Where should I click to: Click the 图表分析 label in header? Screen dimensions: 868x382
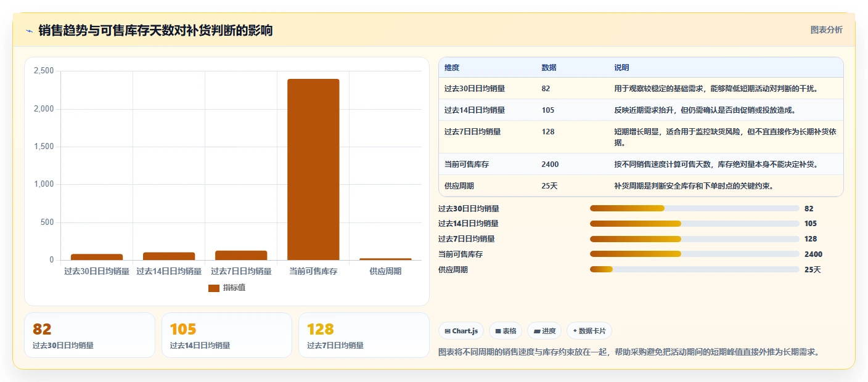826,30
